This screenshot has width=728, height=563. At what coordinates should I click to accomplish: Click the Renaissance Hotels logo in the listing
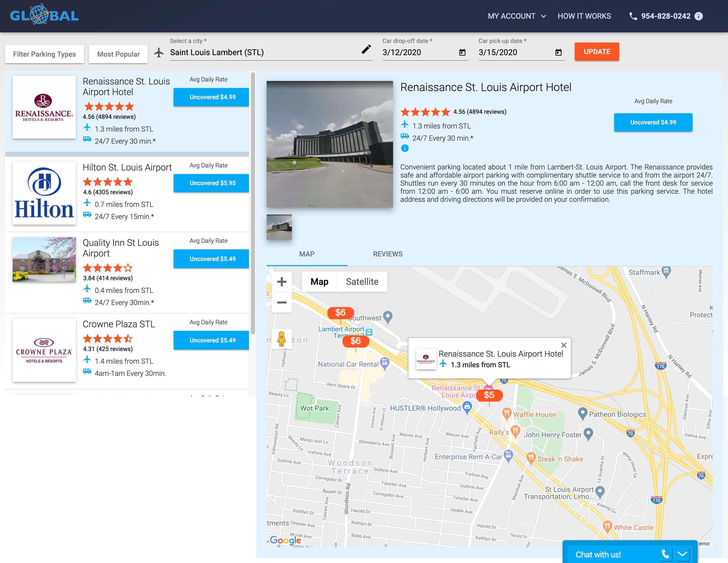pyautogui.click(x=44, y=107)
